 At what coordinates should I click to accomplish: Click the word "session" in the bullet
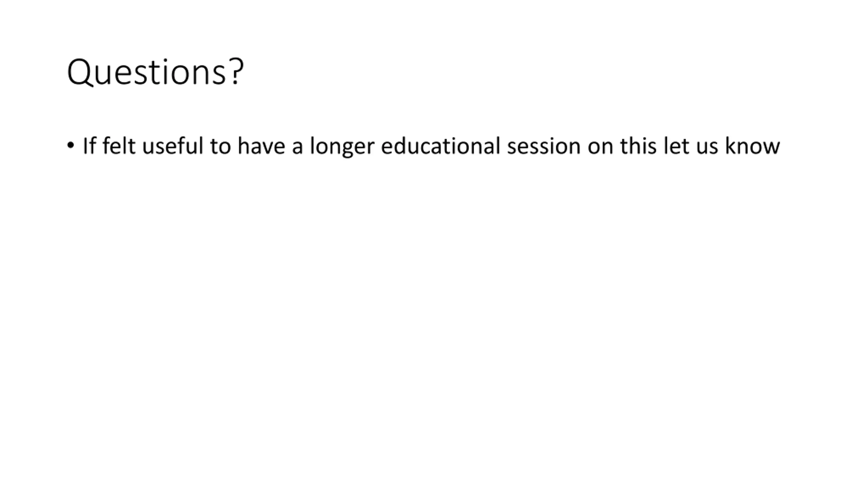(x=544, y=146)
